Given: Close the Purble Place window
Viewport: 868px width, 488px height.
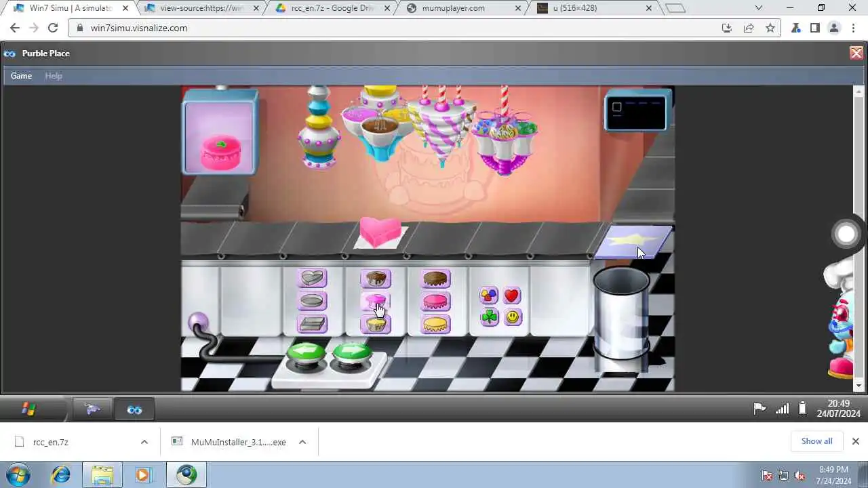Looking at the screenshot, I should point(856,54).
